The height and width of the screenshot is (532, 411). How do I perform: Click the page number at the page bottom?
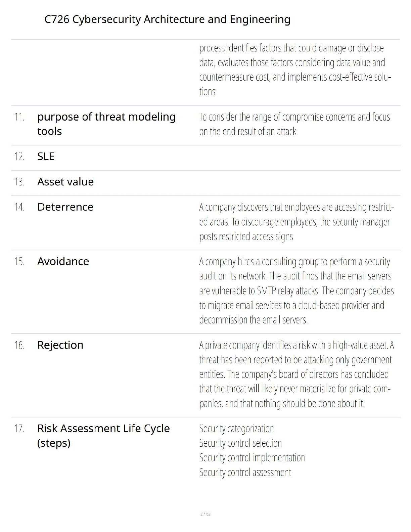[205, 514]
